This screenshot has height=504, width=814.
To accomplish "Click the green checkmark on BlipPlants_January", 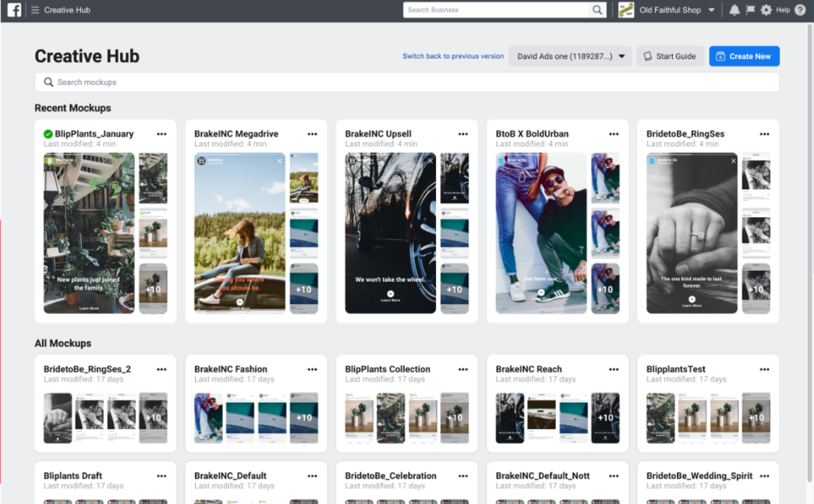I will click(x=49, y=135).
